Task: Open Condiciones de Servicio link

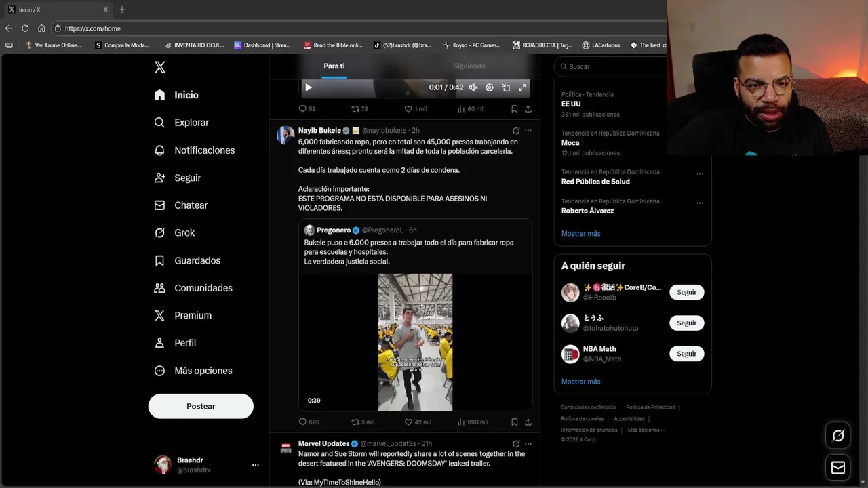Action: 589,407
